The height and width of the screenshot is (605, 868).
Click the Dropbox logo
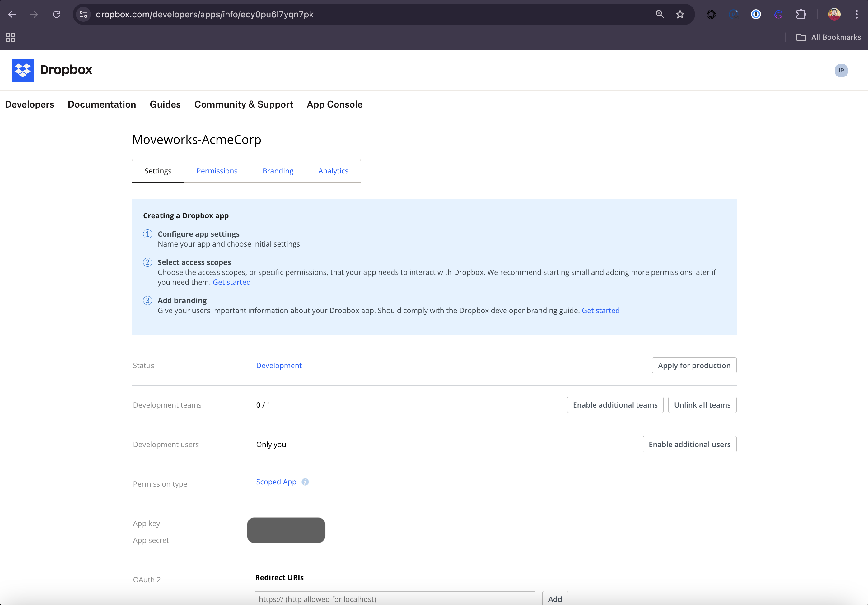(x=52, y=70)
